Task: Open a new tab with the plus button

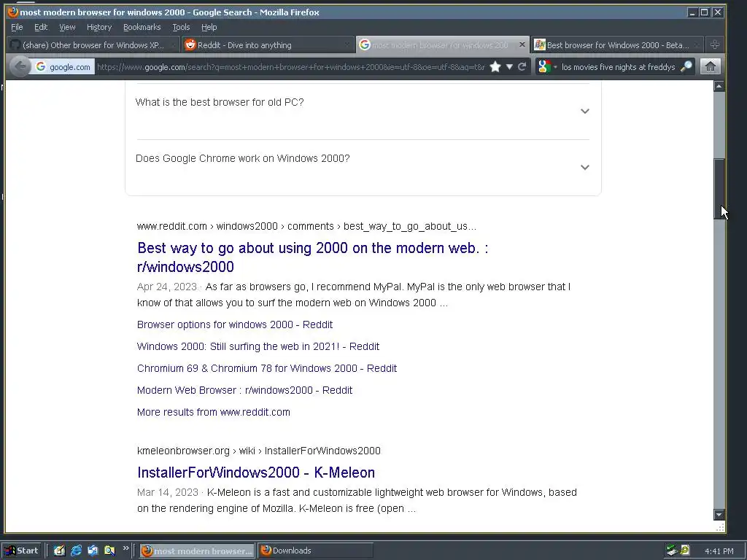Action: point(715,44)
